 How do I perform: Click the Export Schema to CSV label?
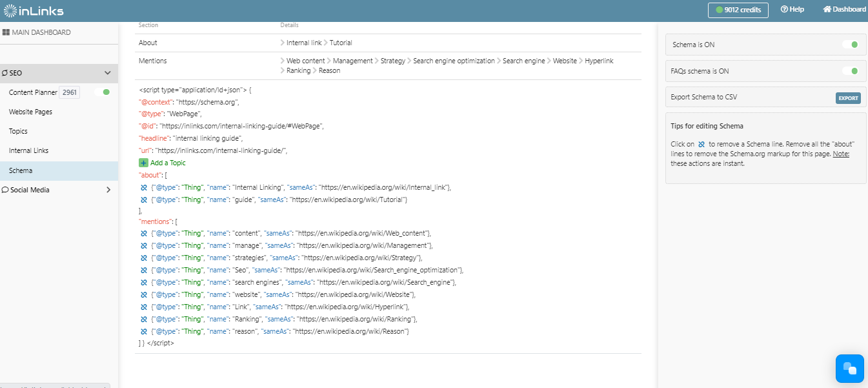[704, 97]
